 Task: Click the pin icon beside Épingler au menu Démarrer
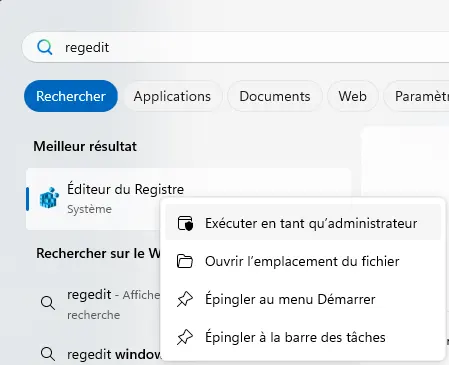pyautogui.click(x=185, y=299)
